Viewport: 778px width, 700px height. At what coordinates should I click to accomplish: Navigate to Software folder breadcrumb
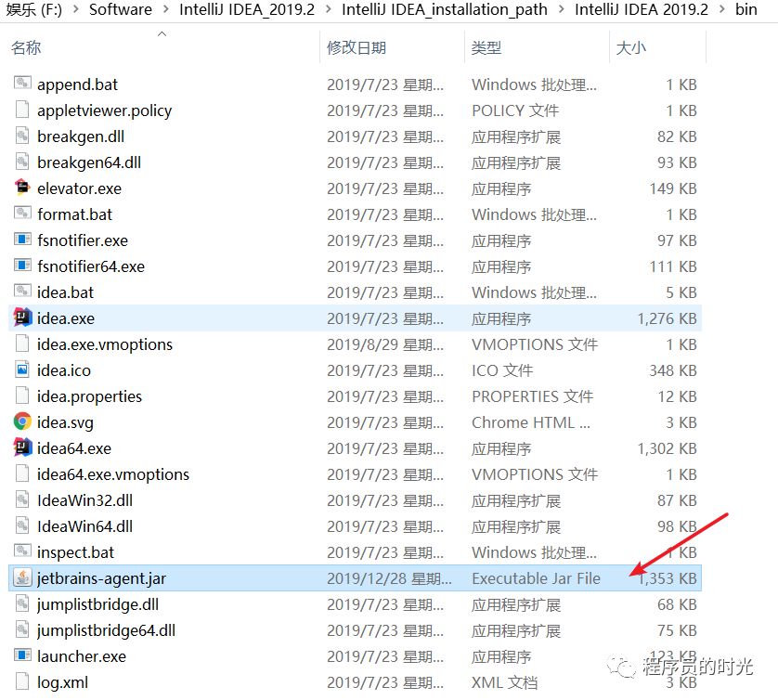tap(121, 9)
